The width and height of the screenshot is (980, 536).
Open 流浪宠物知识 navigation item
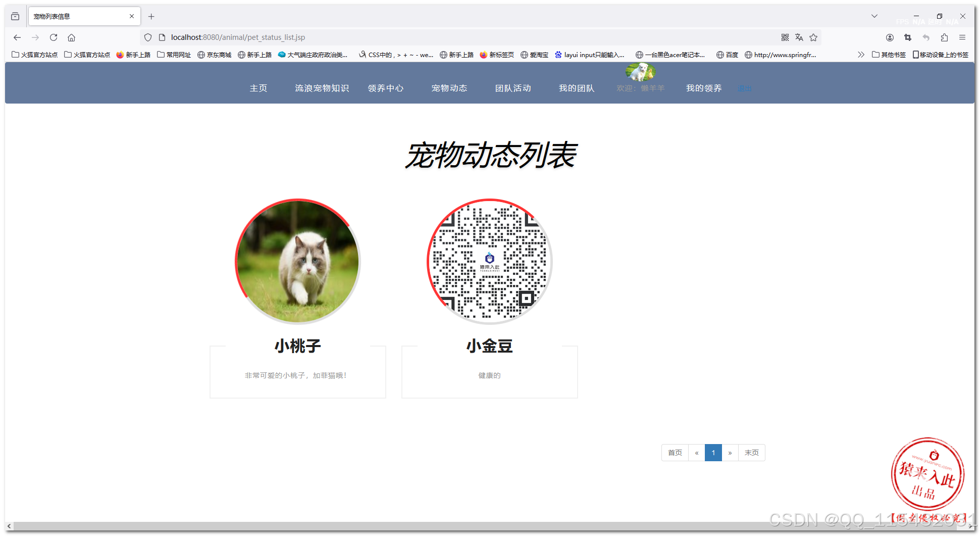(322, 88)
